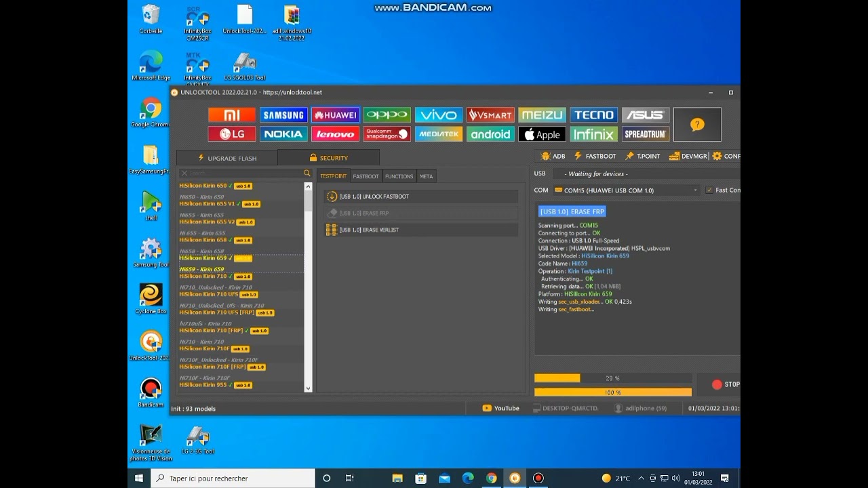868x488 pixels.
Task: Click the USB Waiting for devices field
Action: pos(646,174)
